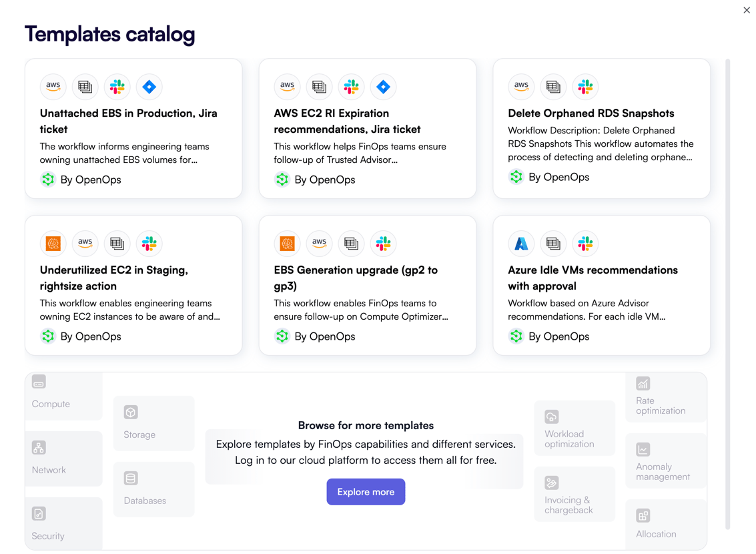Click Slack icon on Azure Idle VMs card
The width and height of the screenshot is (756, 554).
(x=585, y=244)
